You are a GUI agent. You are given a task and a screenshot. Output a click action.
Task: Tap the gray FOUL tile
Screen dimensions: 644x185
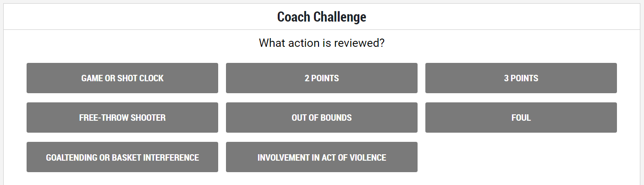(x=521, y=118)
